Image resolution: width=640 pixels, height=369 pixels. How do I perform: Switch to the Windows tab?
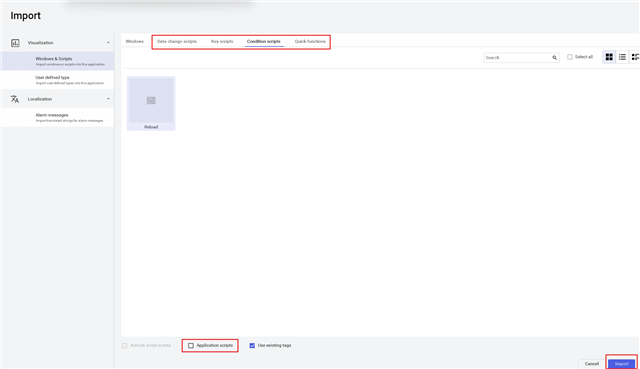135,42
